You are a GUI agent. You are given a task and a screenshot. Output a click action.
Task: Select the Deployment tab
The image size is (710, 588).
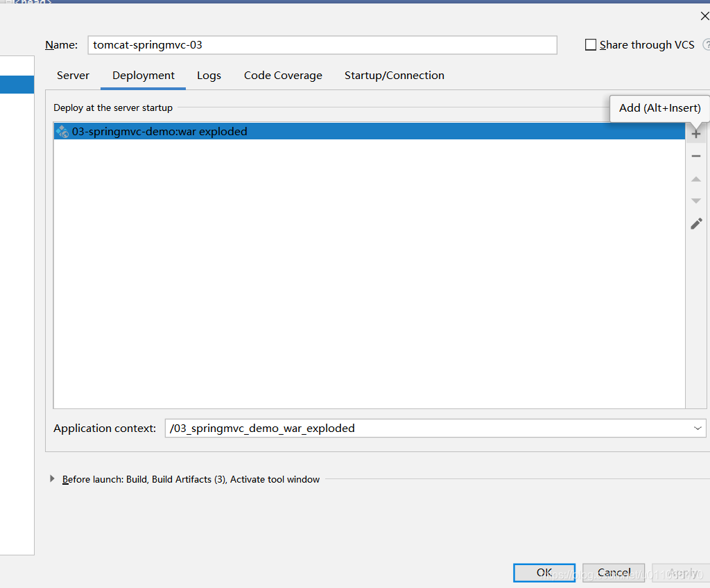[143, 75]
